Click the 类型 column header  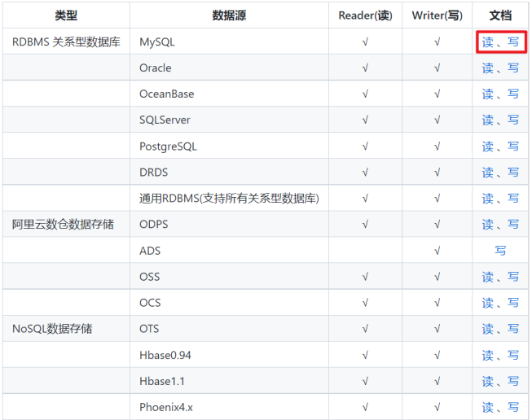[66, 15]
